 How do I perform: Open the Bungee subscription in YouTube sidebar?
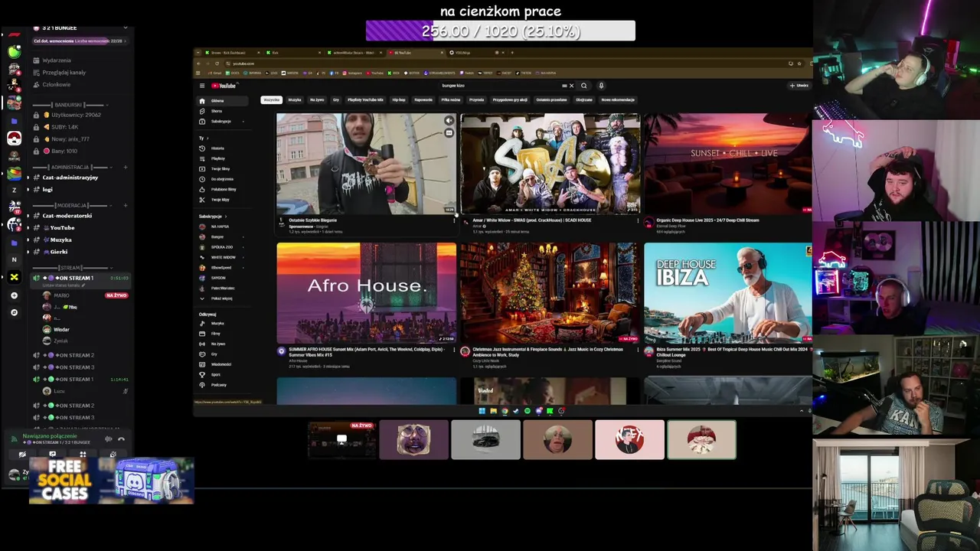(223, 237)
